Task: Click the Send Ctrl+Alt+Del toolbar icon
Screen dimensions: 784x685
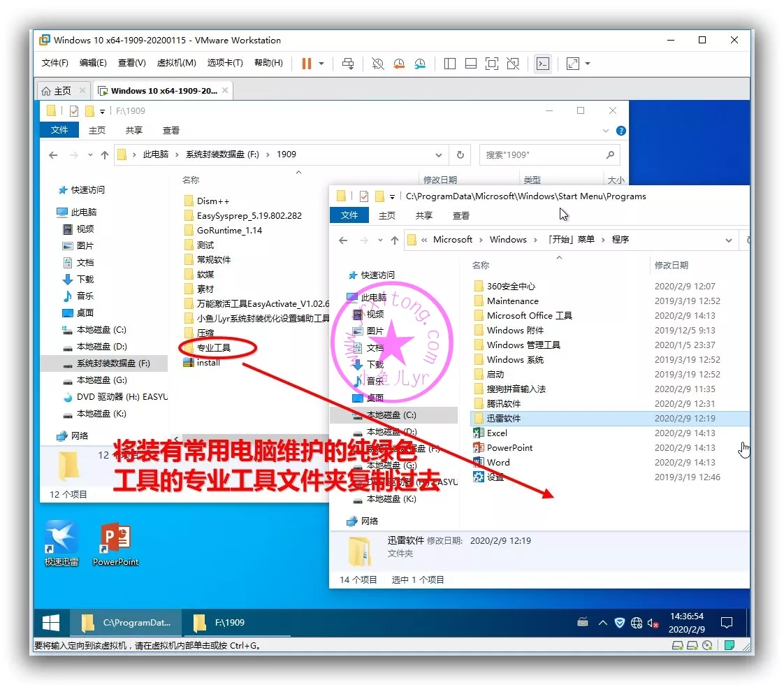Action: pyautogui.click(x=348, y=64)
